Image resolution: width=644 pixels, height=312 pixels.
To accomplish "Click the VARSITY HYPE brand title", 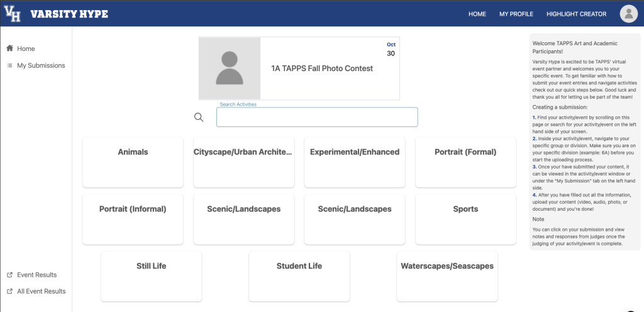I will coord(69,14).
